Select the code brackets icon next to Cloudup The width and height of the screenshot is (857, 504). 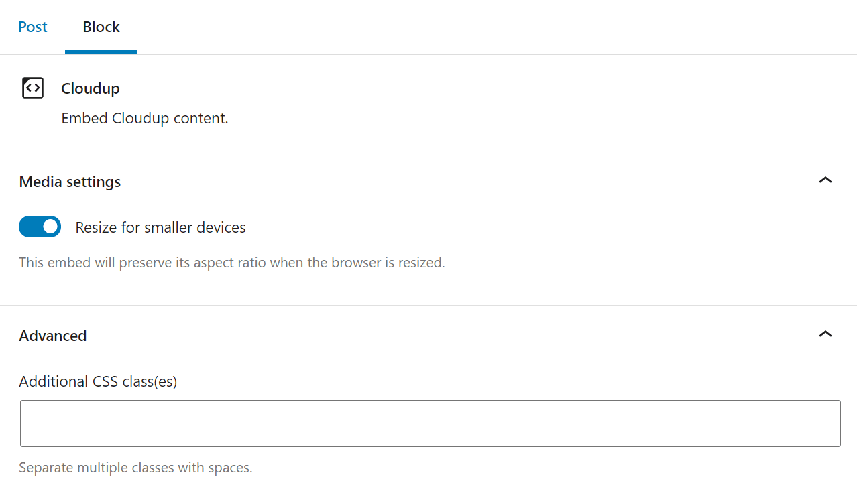32,87
